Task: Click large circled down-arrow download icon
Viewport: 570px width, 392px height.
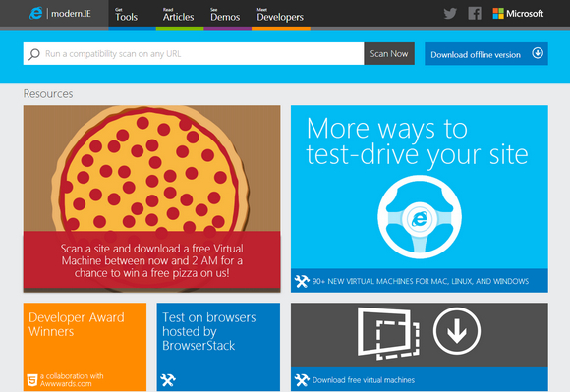Action: click(457, 331)
